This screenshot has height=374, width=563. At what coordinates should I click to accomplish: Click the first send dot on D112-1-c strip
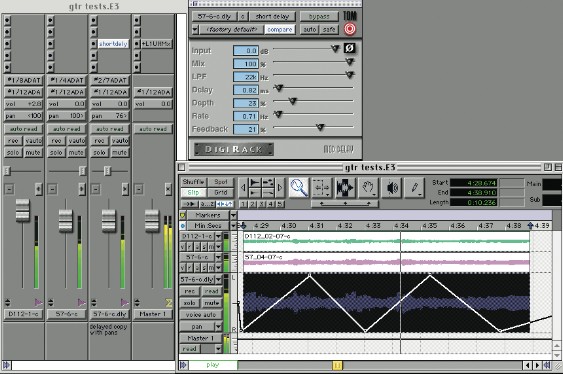click(7, 20)
